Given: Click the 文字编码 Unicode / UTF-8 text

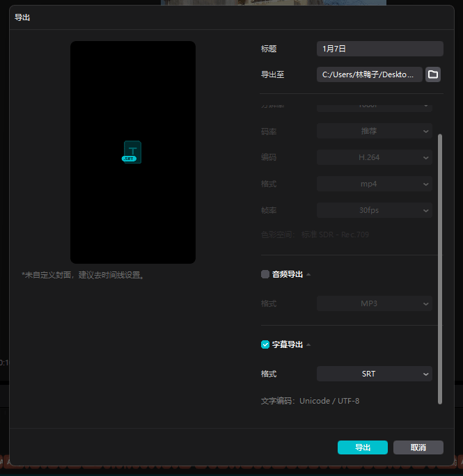Looking at the screenshot, I should [311, 401].
